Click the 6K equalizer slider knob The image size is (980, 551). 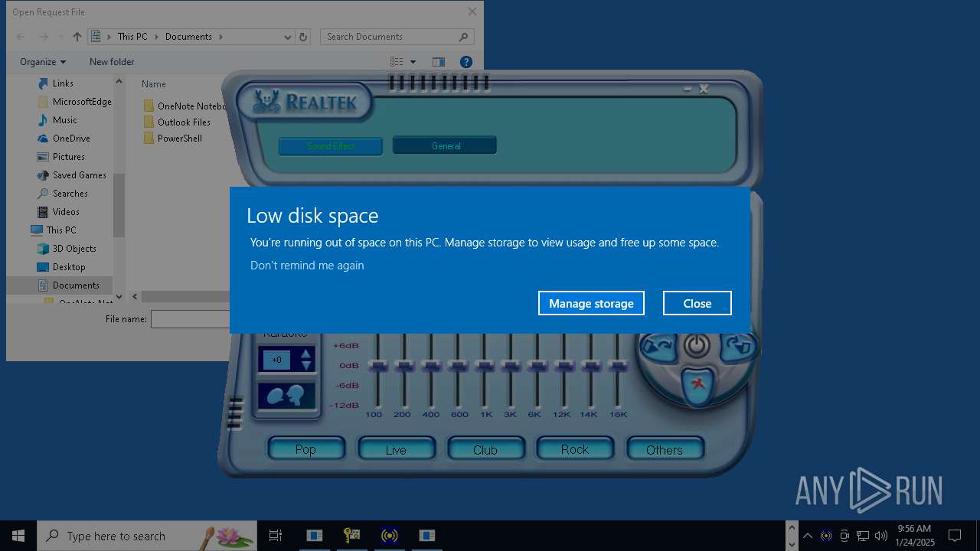point(537,367)
